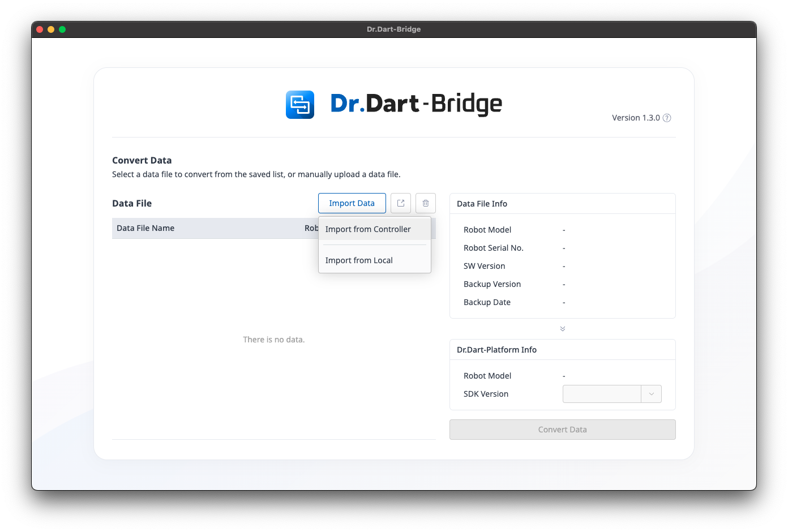Open the version help question mark icon

coord(667,118)
